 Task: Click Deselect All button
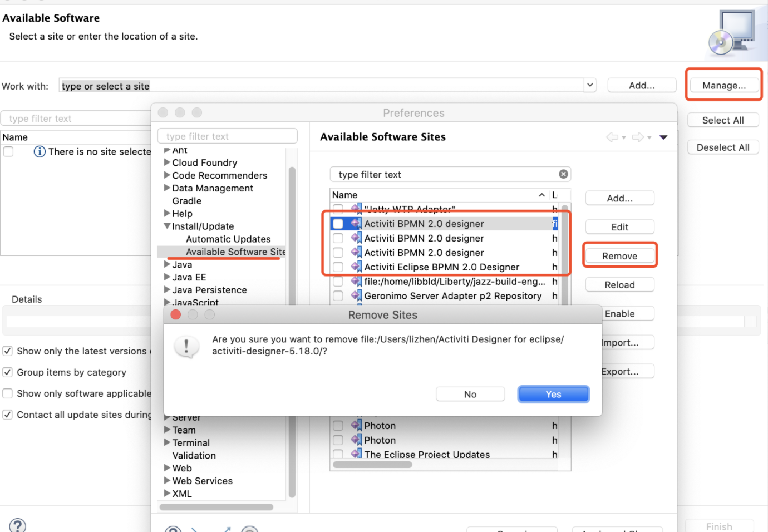click(x=723, y=147)
